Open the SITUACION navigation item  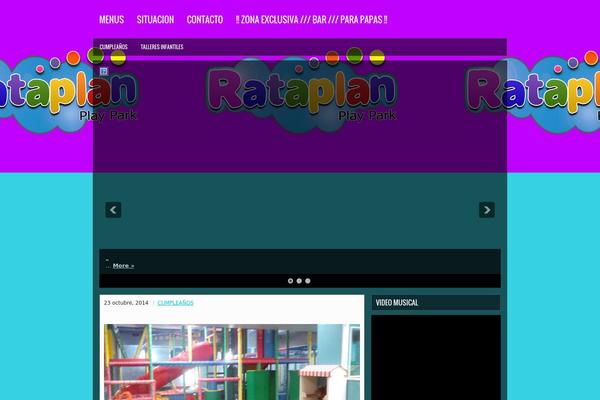(155, 20)
